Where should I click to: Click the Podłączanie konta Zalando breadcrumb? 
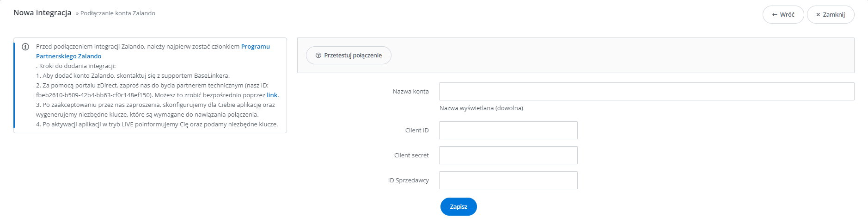tap(118, 13)
